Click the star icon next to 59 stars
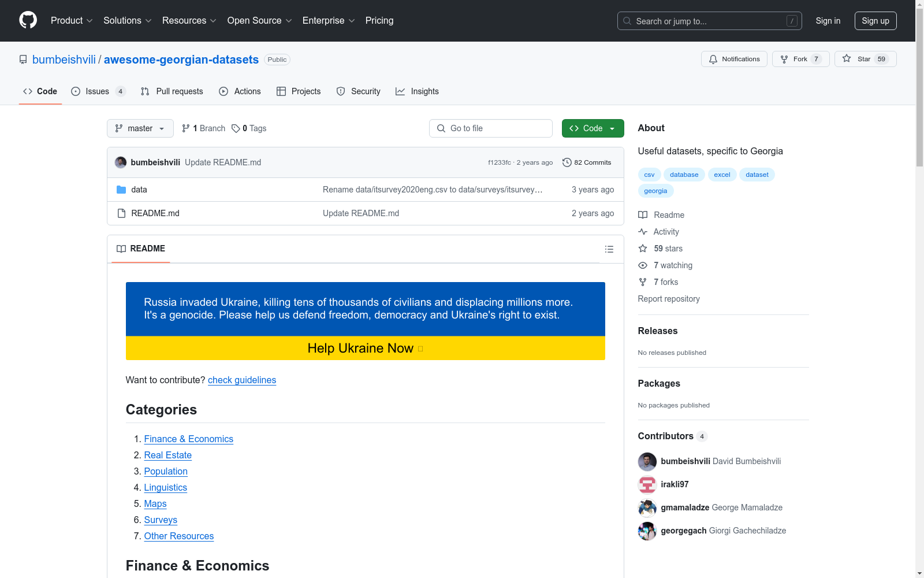Screen dimensions: 924x578 [643, 249]
